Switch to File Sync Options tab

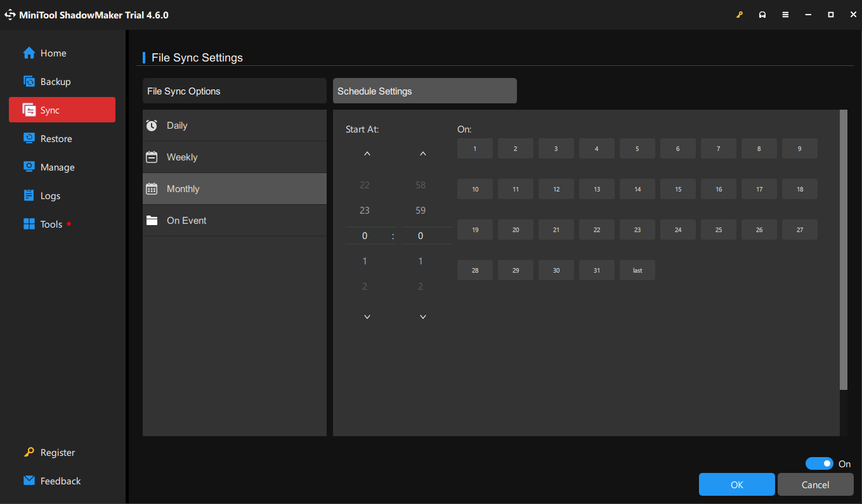click(x=234, y=91)
